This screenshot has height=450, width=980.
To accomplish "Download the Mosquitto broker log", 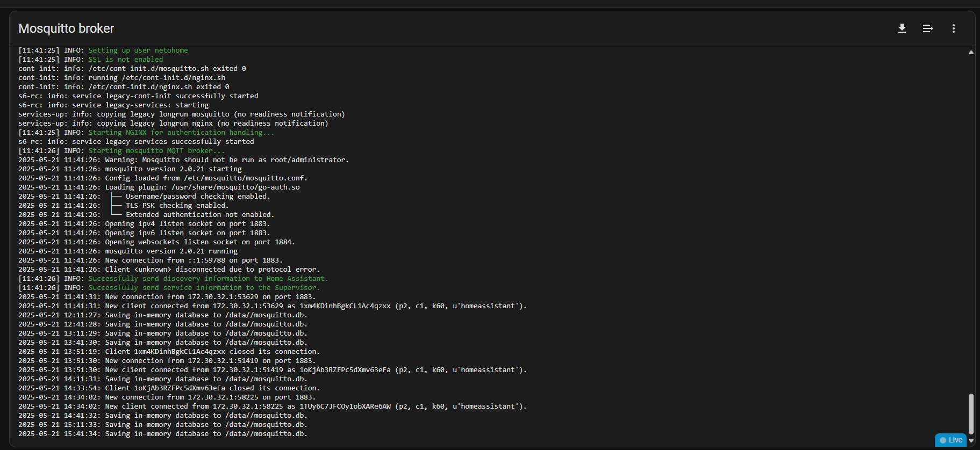I will point(902,28).
